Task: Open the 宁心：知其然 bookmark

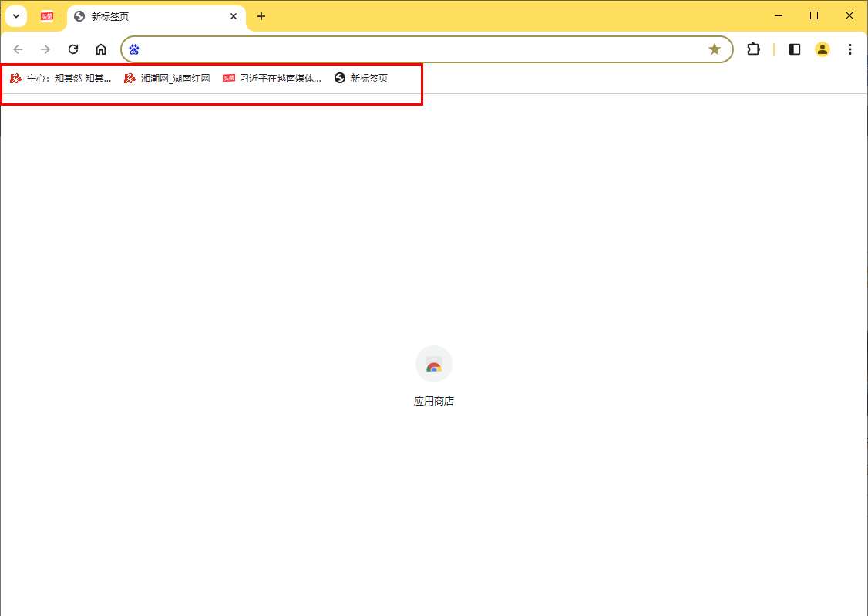Action: click(x=61, y=78)
